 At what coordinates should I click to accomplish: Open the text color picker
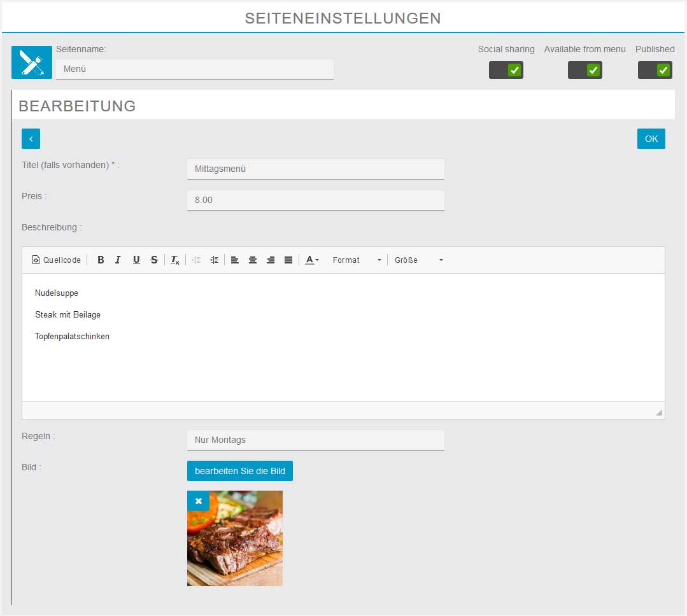coord(312,260)
